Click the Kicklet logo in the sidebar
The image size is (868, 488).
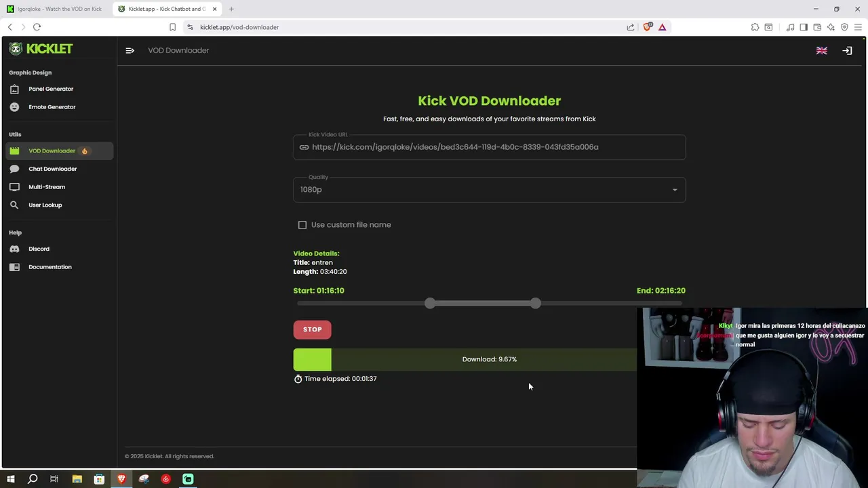click(41, 49)
